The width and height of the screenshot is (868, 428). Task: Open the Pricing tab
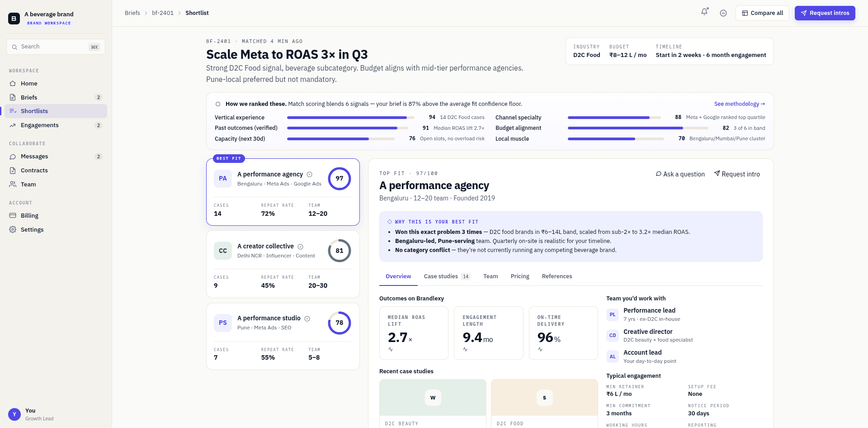[x=520, y=276]
